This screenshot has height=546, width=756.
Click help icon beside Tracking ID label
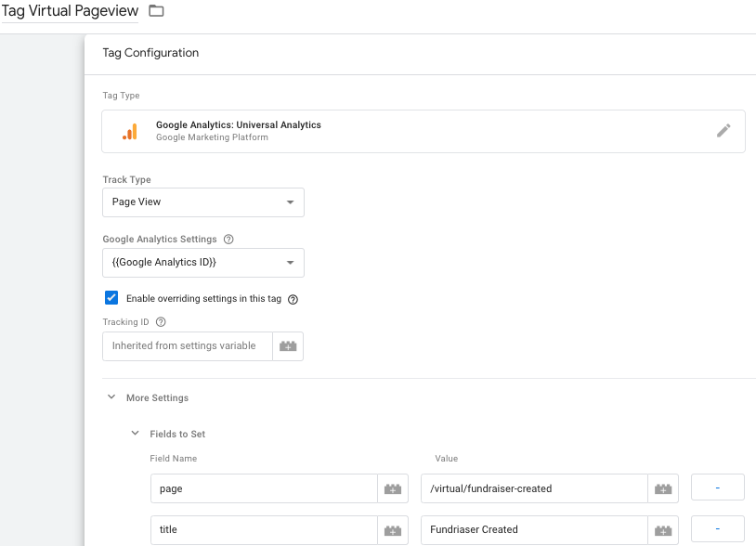pyautogui.click(x=161, y=322)
